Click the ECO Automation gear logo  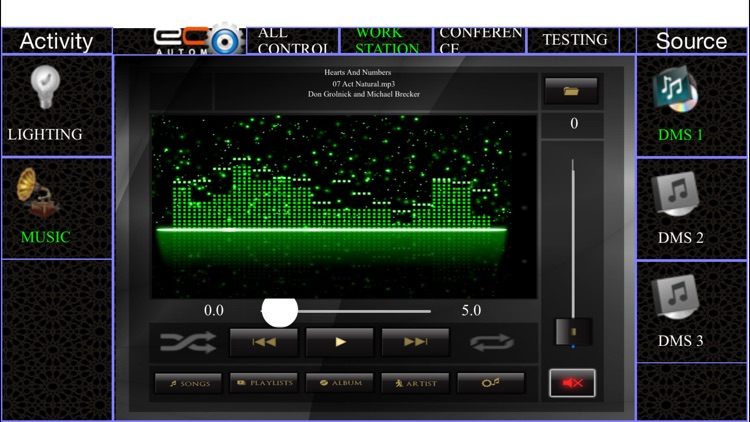click(x=199, y=40)
